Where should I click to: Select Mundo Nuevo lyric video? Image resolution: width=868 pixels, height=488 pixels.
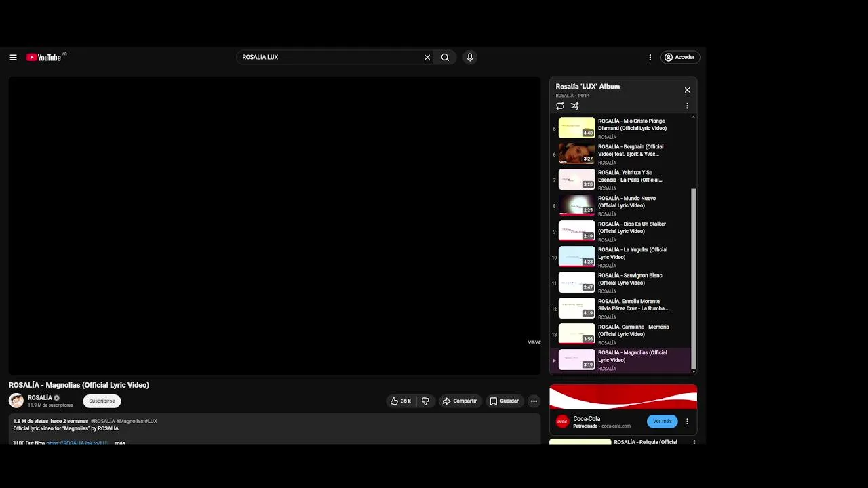point(620,205)
